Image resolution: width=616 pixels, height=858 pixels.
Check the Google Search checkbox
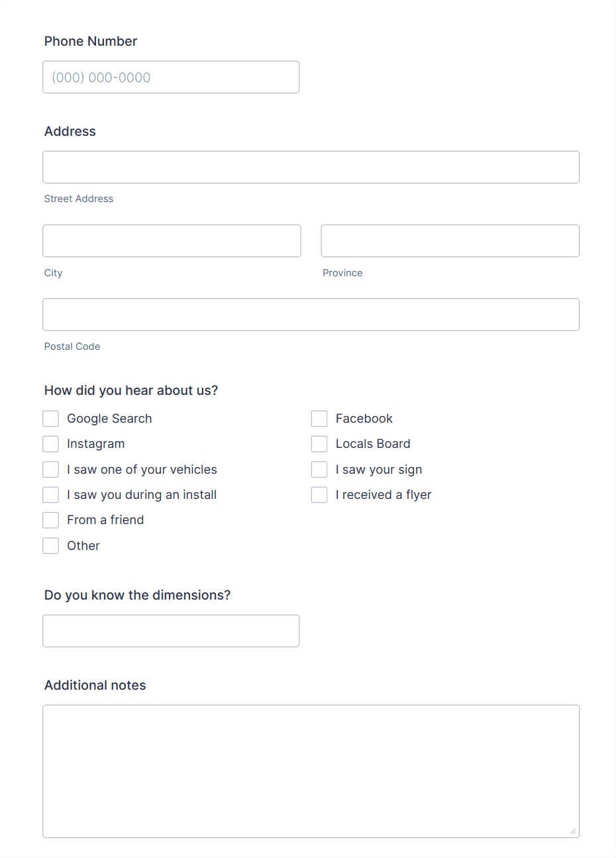(51, 418)
